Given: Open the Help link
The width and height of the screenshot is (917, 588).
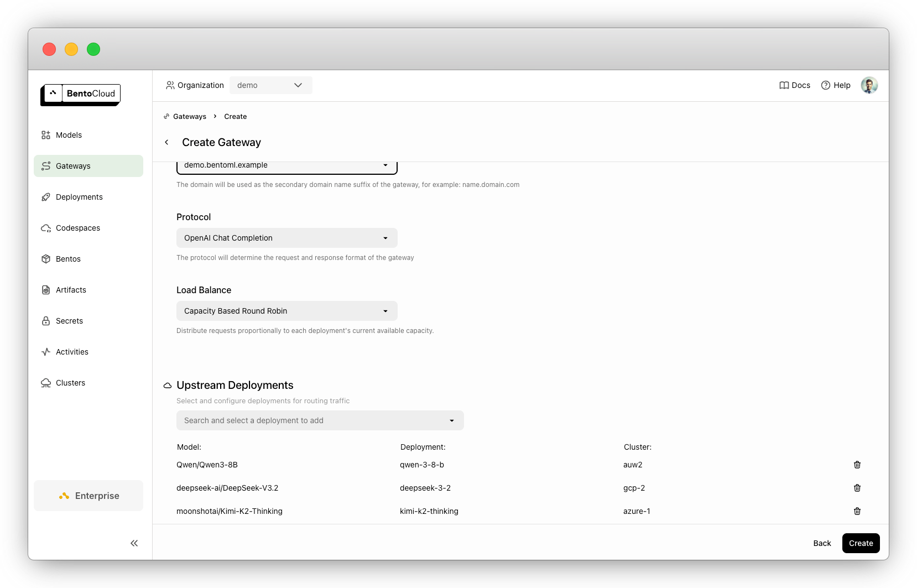Looking at the screenshot, I should coord(836,85).
